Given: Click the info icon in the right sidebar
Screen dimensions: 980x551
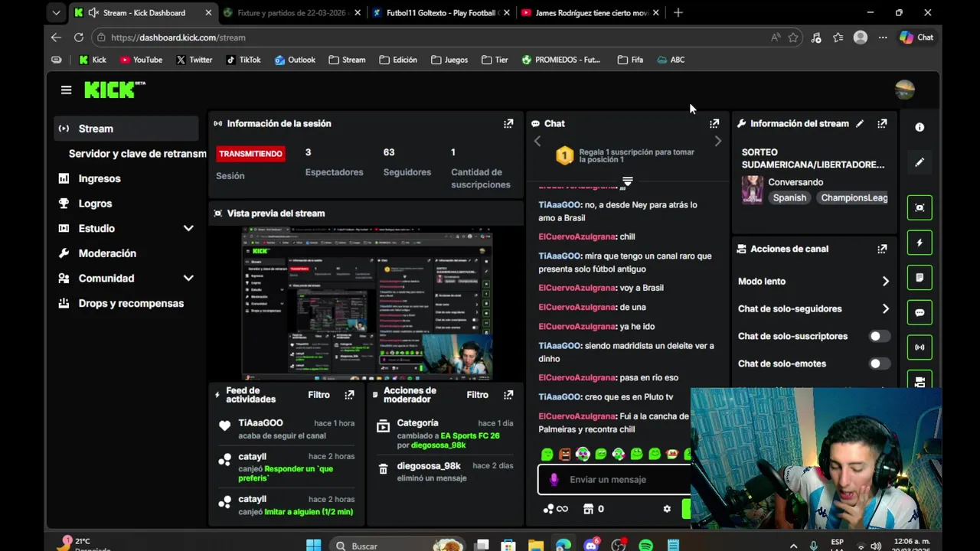Looking at the screenshot, I should tap(920, 127).
